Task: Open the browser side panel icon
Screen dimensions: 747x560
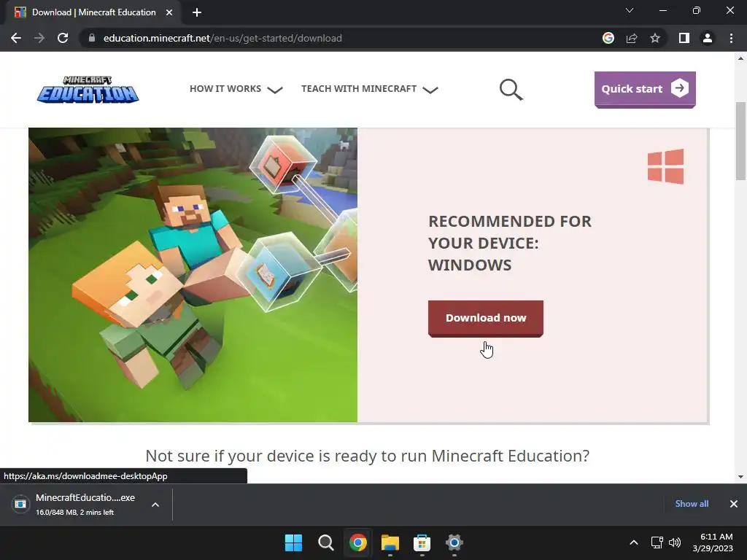Action: coord(684,38)
